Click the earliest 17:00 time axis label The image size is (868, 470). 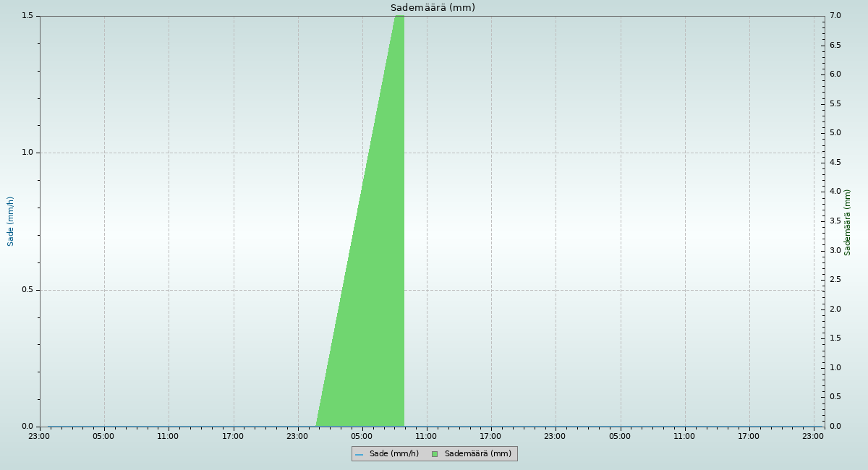[x=233, y=436]
